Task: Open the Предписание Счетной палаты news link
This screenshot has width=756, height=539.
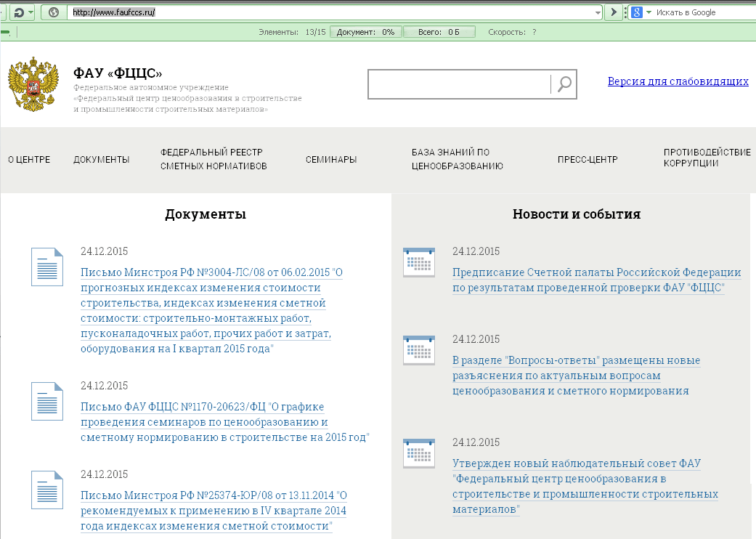Action: coord(596,280)
